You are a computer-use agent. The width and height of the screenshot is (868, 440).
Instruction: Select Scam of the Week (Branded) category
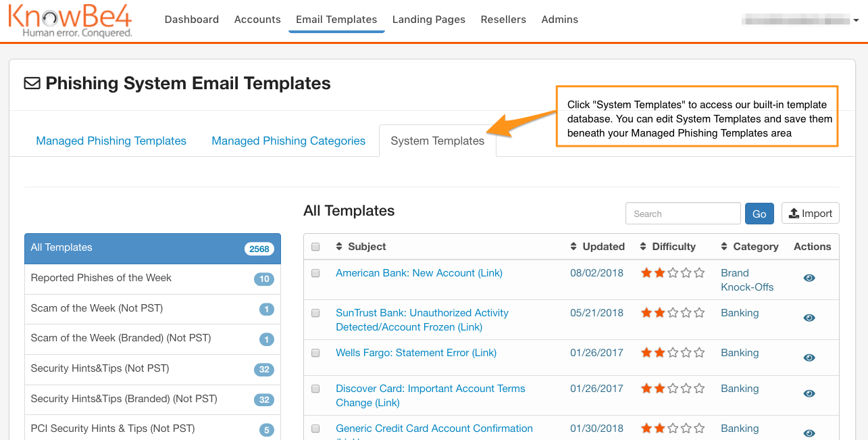(x=153, y=339)
